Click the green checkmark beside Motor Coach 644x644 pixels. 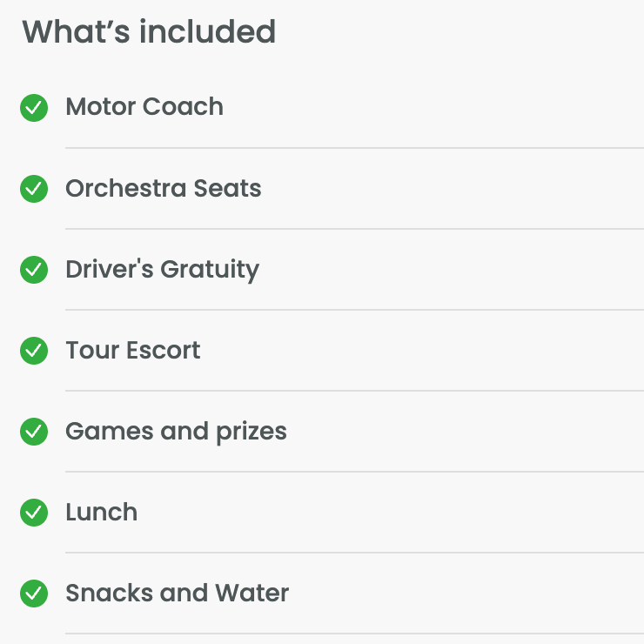coord(34,108)
